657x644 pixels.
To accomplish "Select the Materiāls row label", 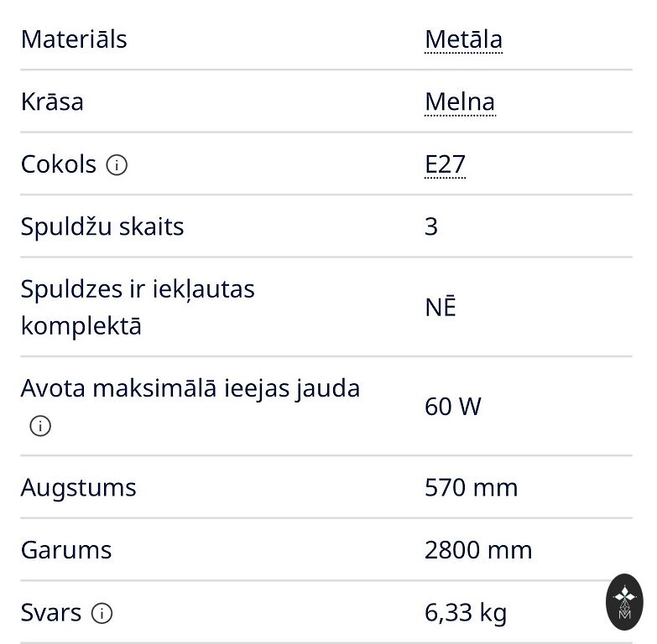I will 74,39.
